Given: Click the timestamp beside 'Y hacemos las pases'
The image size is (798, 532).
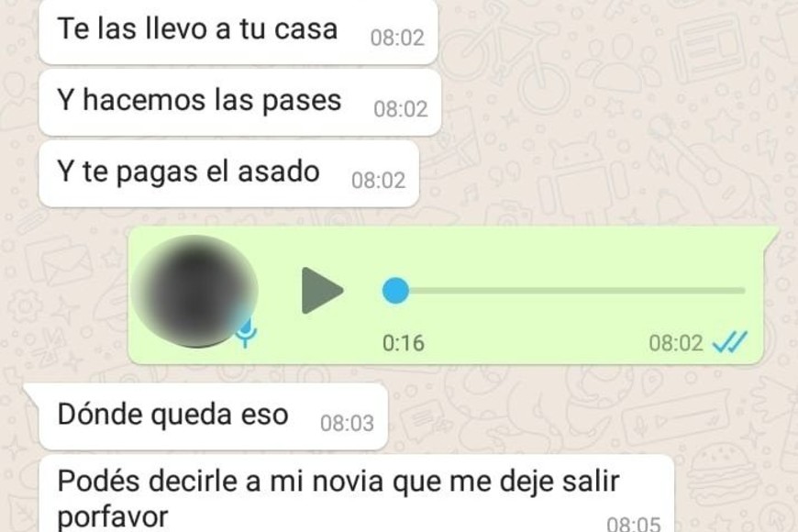Looking at the screenshot, I should 401,109.
